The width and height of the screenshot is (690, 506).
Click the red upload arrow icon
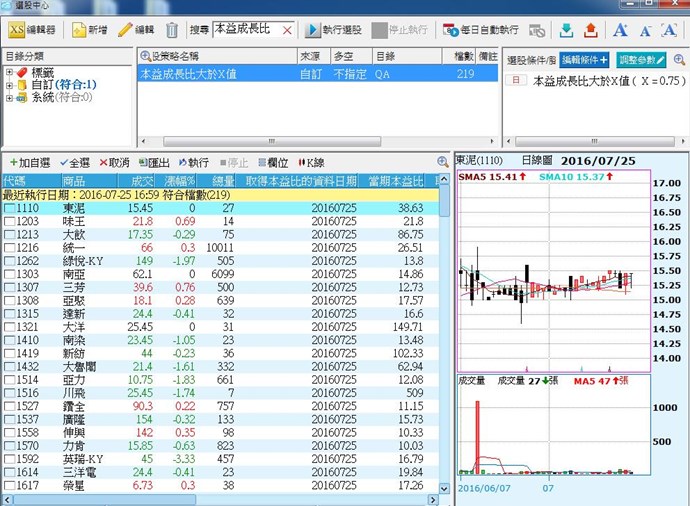(x=590, y=30)
